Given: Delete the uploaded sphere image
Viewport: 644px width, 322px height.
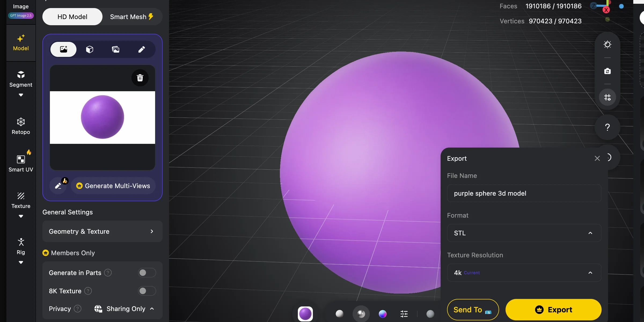Looking at the screenshot, I should coord(140,78).
